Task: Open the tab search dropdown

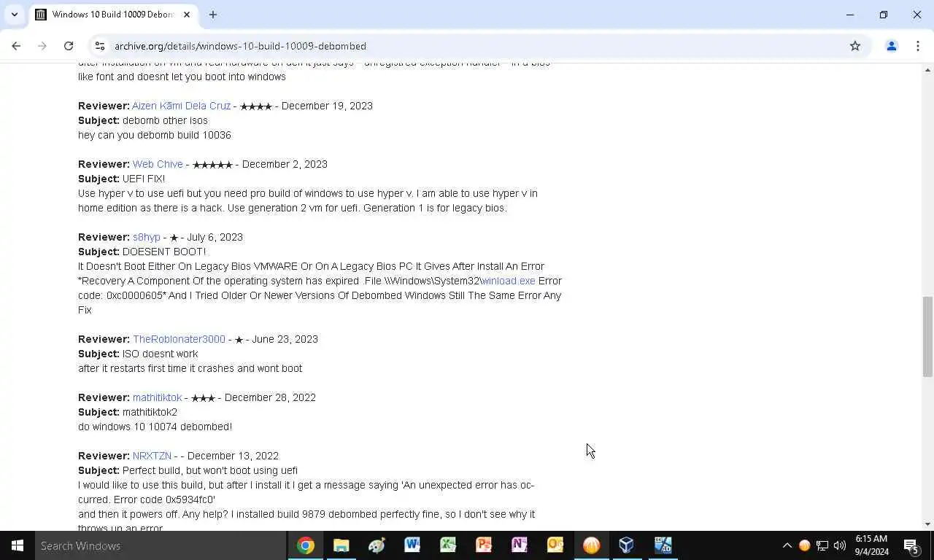Action: click(14, 15)
